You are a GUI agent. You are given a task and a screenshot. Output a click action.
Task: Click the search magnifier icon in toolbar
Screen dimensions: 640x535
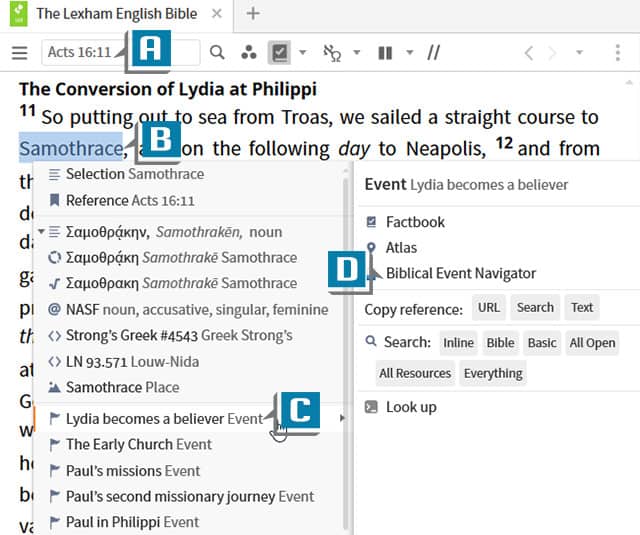click(x=217, y=53)
